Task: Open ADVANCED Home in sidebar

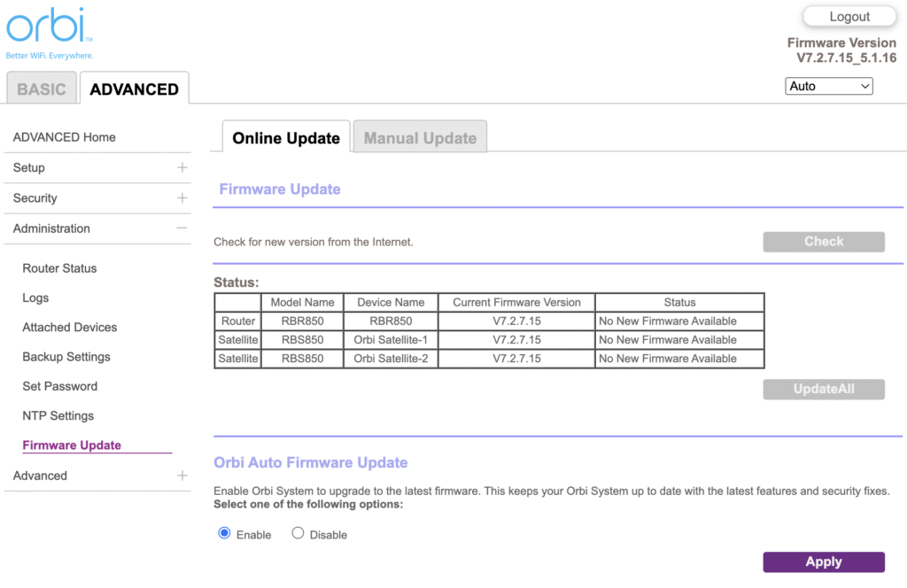Action: [64, 137]
